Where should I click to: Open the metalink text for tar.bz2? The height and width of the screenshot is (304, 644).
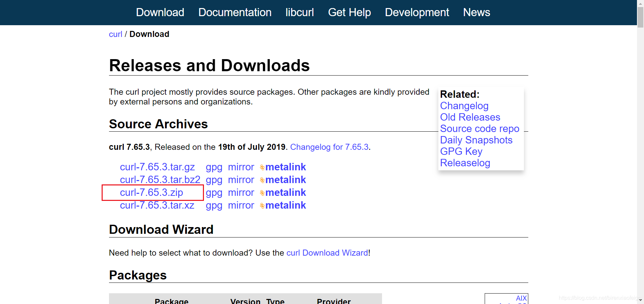[x=285, y=180]
